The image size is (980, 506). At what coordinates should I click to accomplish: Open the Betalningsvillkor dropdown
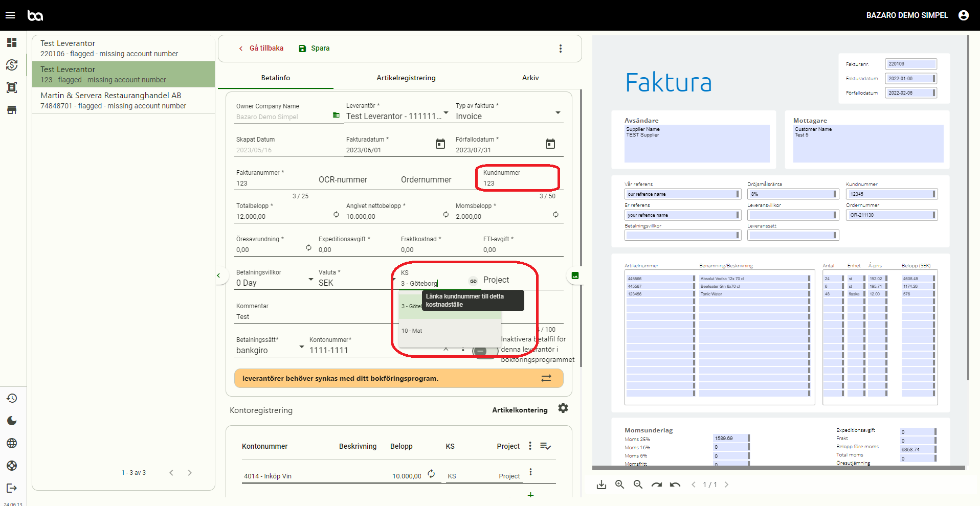click(x=310, y=279)
